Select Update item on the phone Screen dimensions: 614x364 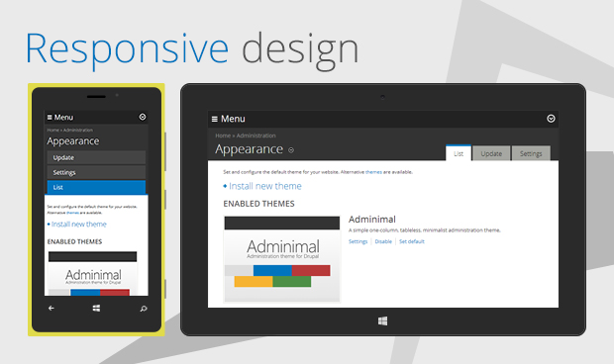tap(96, 157)
